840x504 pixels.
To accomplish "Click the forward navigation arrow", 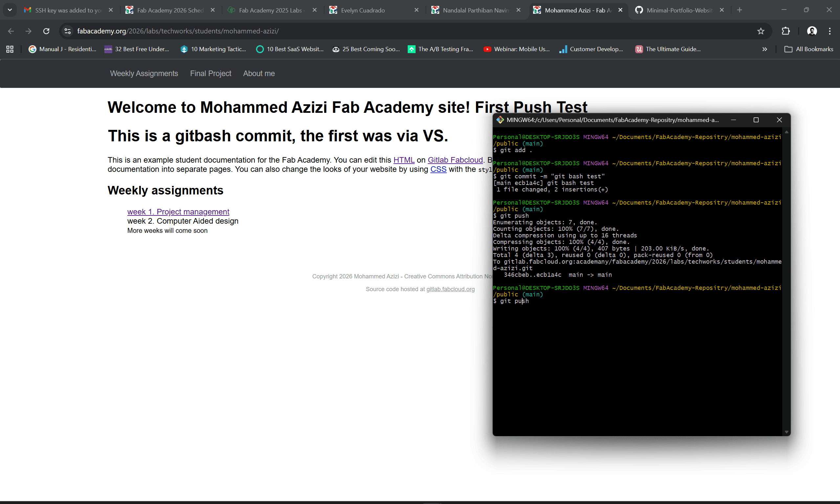I will coord(29,31).
